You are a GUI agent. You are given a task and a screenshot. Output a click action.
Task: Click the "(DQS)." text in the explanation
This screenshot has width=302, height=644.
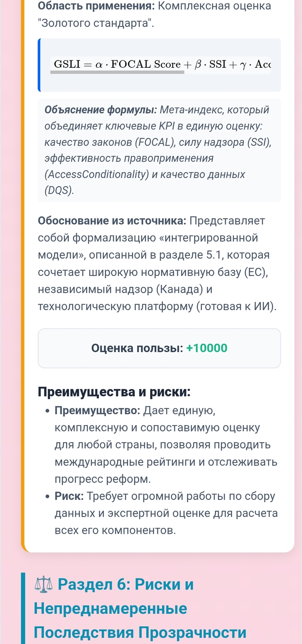59,190
